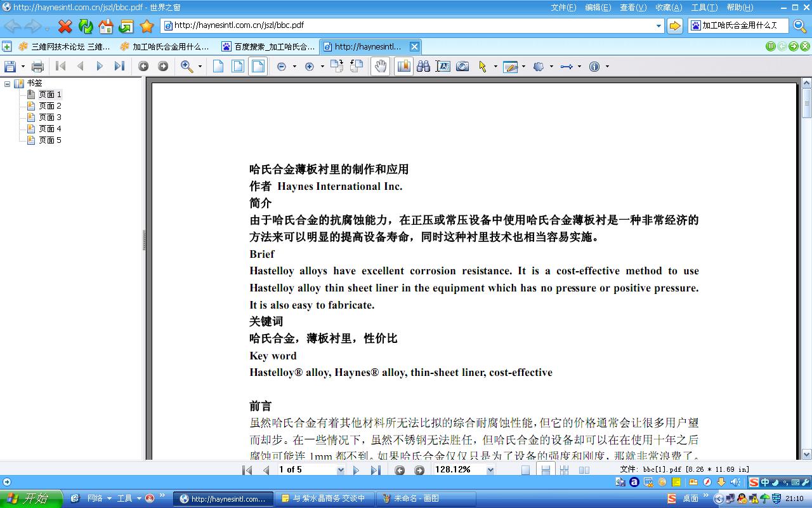Go to next page in top toolbar

pyautogui.click(x=100, y=66)
